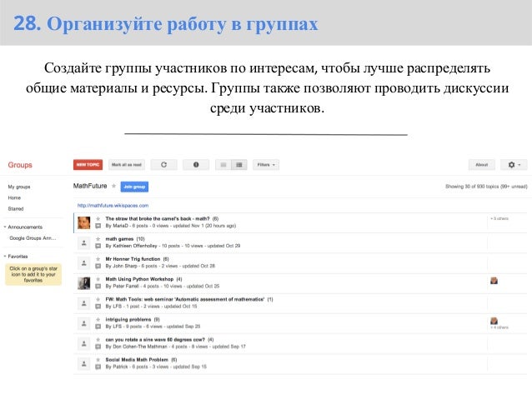Click Don Cohen's default avatar icon
The width and height of the screenshot is (532, 399).
click(84, 344)
